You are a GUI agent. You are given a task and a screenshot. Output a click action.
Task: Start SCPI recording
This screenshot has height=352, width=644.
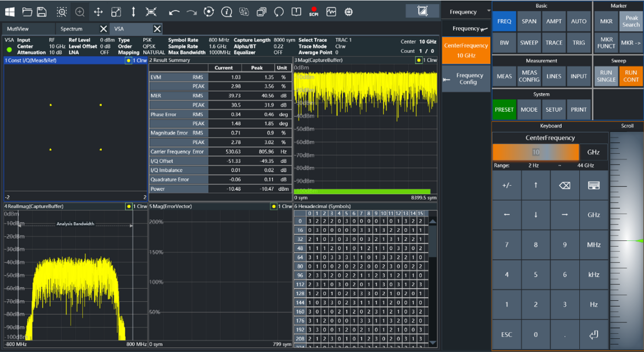314,11
